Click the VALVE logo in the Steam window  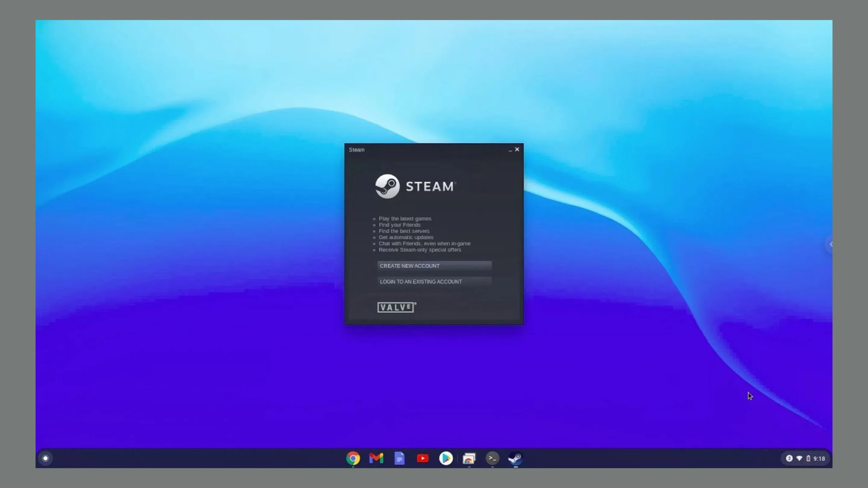click(x=396, y=307)
